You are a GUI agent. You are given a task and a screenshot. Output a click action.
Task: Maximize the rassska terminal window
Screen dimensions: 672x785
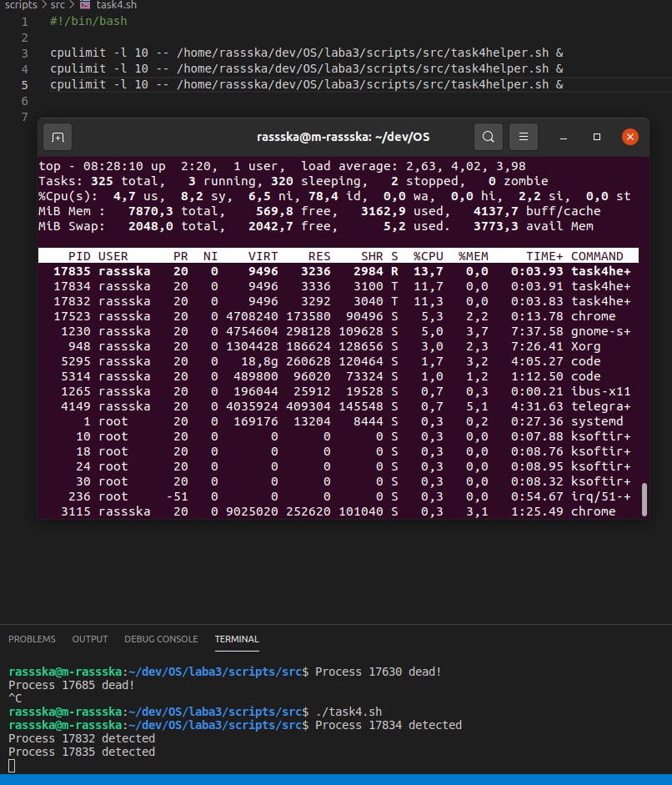[x=596, y=137]
